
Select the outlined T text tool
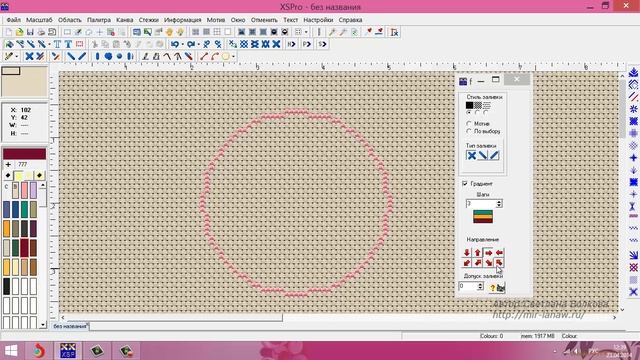click(x=57, y=44)
